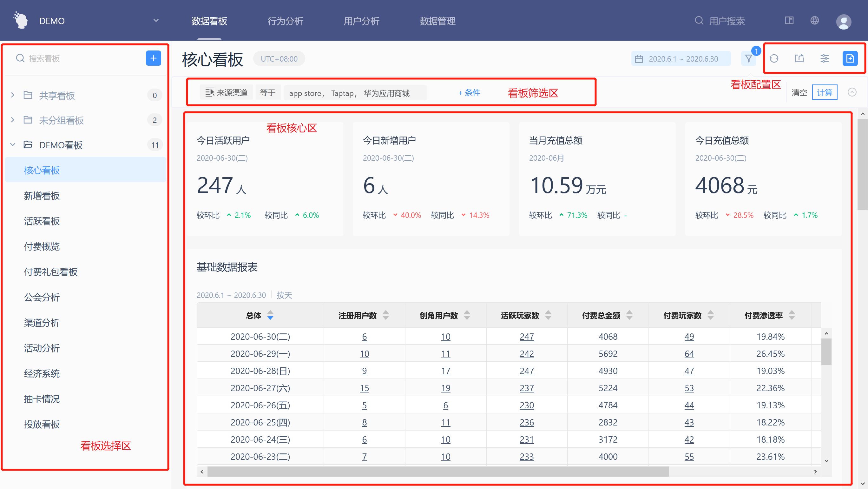868x489 pixels.
Task: Click paying players value 64 for 2020-06-29
Action: coord(689,353)
